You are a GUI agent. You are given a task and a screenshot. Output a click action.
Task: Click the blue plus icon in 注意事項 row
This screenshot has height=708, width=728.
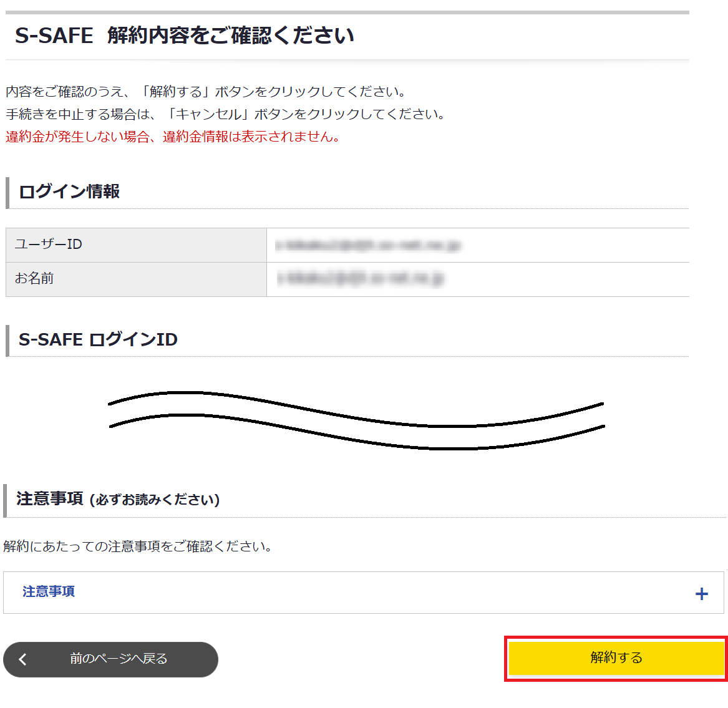click(701, 594)
